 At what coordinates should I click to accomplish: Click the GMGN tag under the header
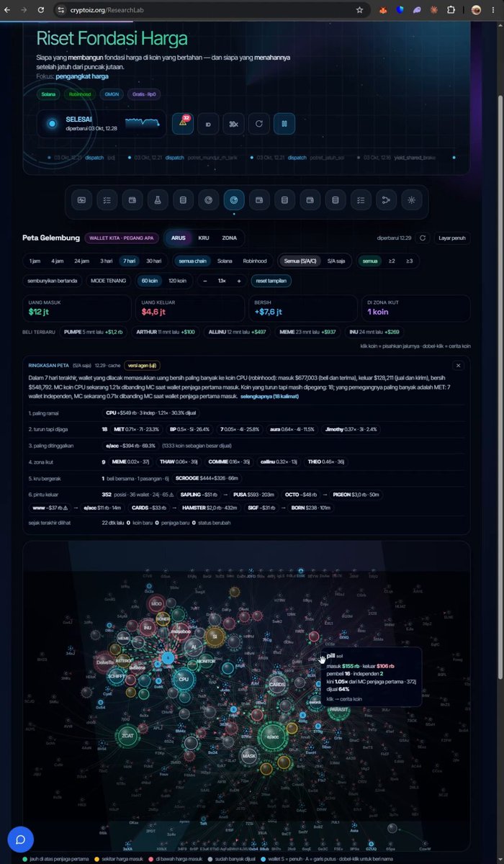112,94
